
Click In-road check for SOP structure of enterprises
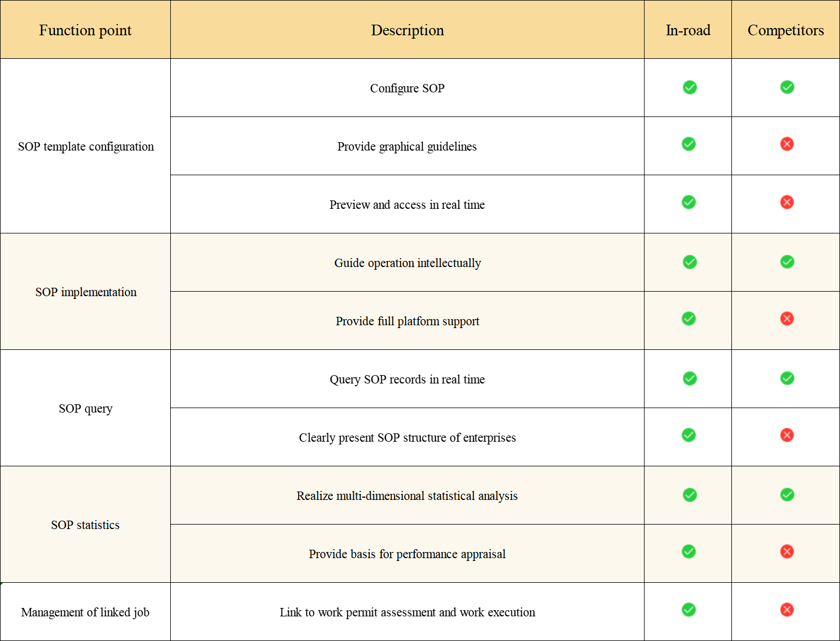pyautogui.click(x=689, y=435)
